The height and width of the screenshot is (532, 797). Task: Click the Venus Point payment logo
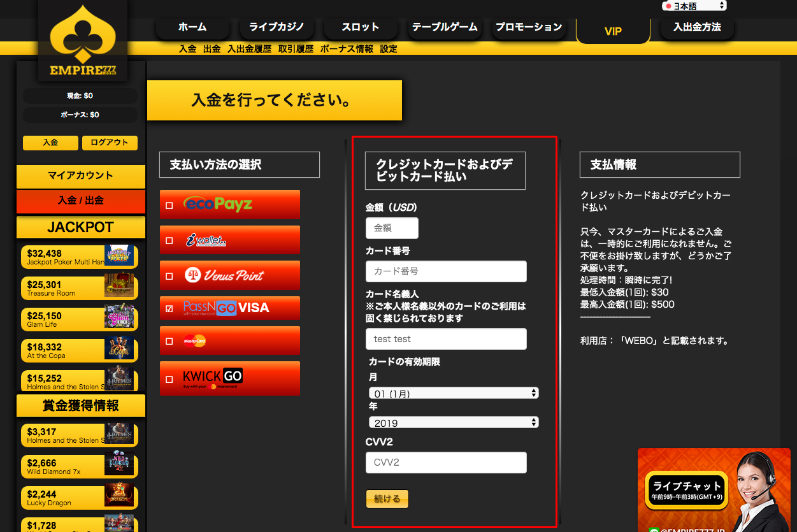click(224, 275)
